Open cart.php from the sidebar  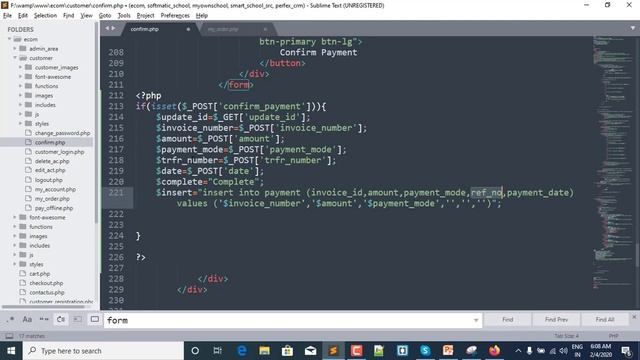(x=40, y=274)
